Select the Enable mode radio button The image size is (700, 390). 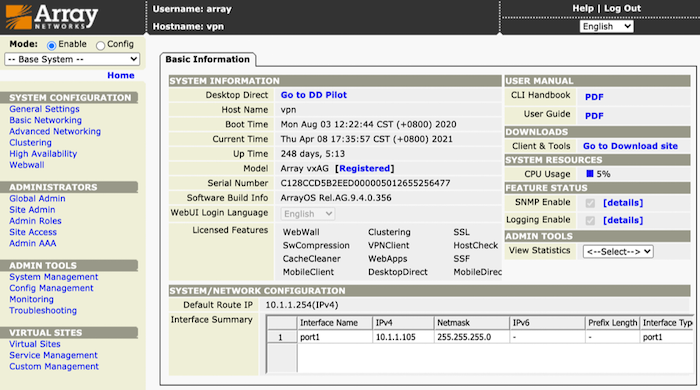pyautogui.click(x=51, y=45)
